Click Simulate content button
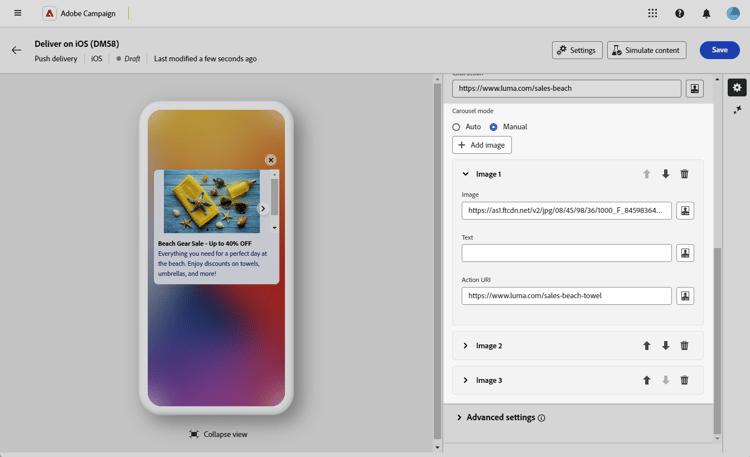 [x=647, y=50]
